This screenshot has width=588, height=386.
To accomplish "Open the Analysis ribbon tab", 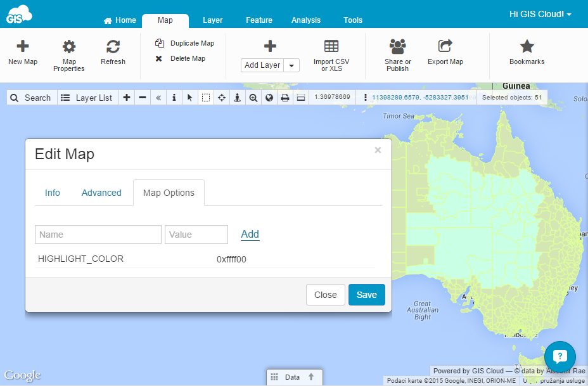I will pyautogui.click(x=305, y=20).
